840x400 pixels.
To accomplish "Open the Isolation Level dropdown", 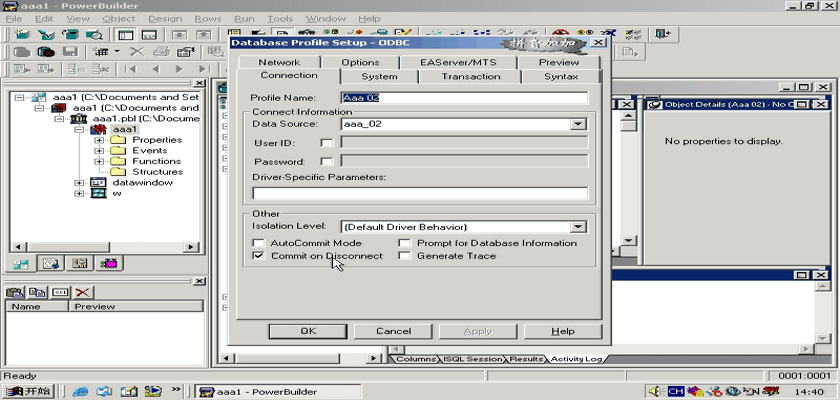I will (x=578, y=227).
